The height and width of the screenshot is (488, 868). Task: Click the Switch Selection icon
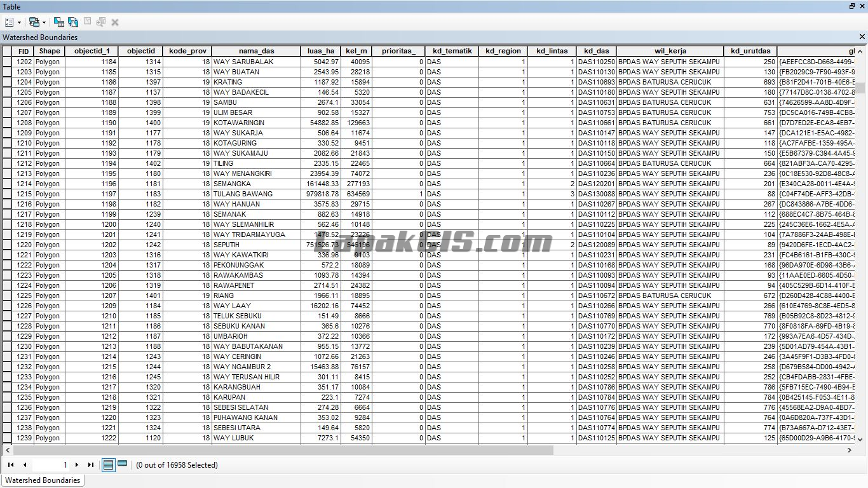pyautogui.click(x=73, y=22)
